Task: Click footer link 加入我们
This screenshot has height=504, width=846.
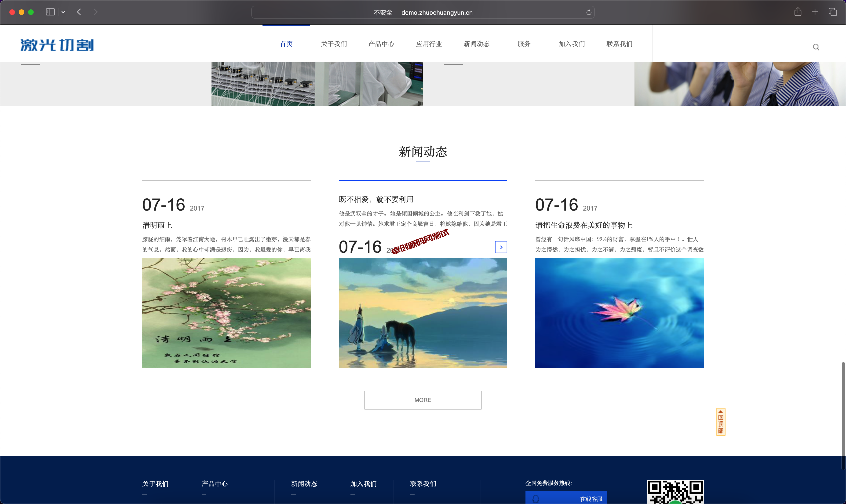Action: [364, 484]
